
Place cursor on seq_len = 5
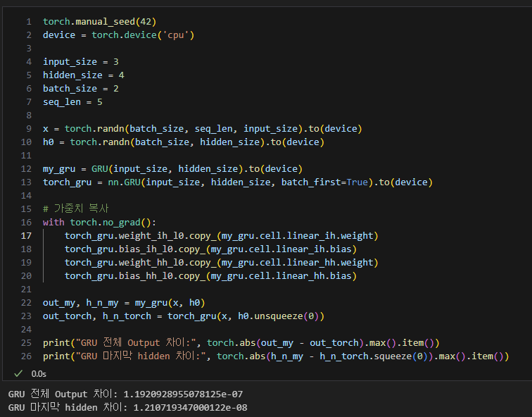(72, 102)
